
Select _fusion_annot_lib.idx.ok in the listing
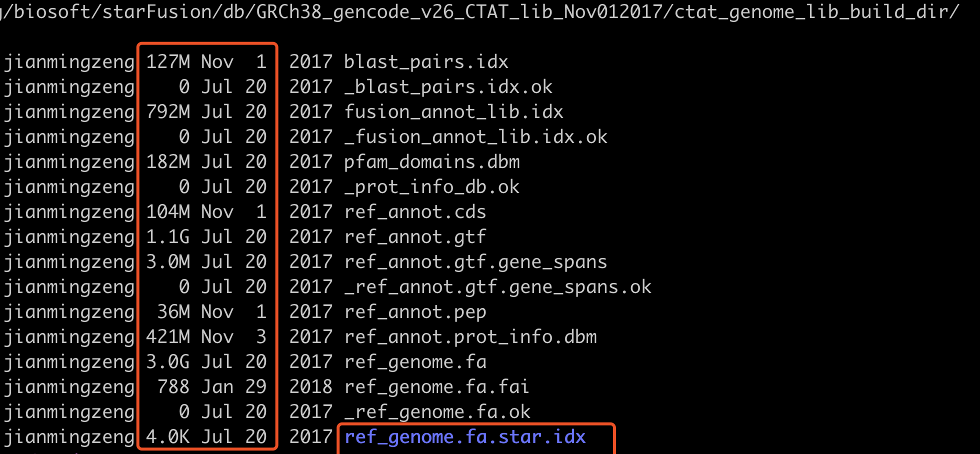tap(475, 137)
